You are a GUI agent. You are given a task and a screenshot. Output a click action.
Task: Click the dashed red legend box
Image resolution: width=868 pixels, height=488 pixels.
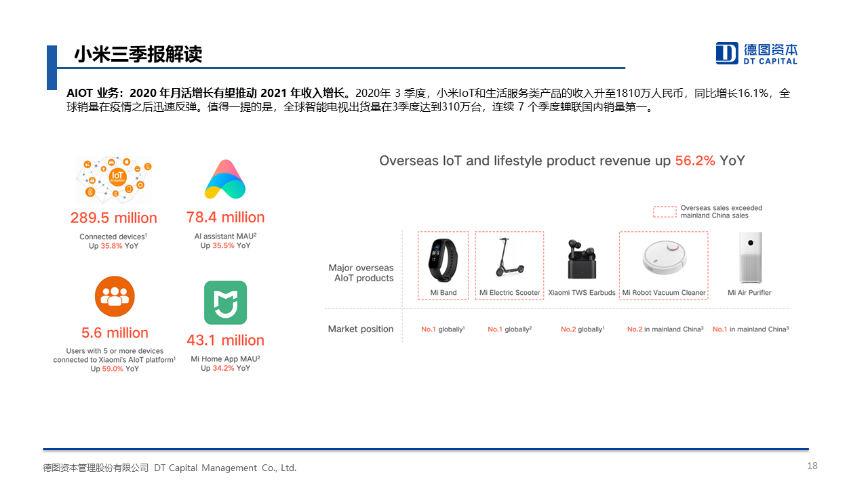pyautogui.click(x=665, y=211)
